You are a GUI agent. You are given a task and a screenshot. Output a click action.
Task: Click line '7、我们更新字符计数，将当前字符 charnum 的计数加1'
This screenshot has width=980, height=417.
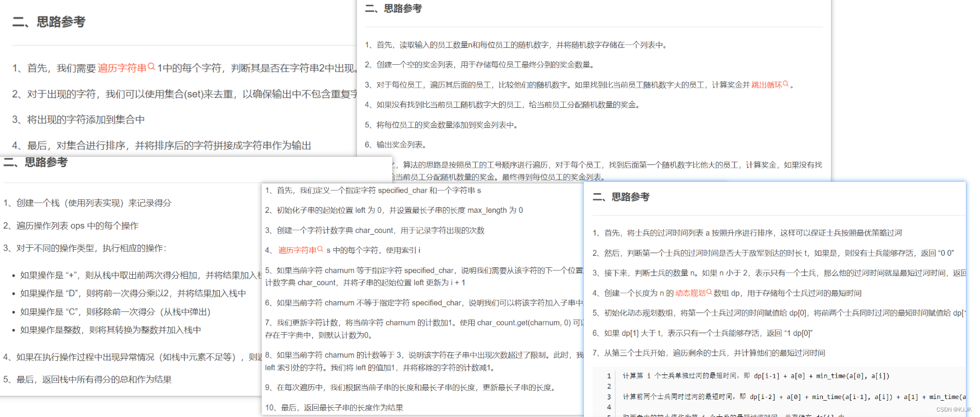424,329
